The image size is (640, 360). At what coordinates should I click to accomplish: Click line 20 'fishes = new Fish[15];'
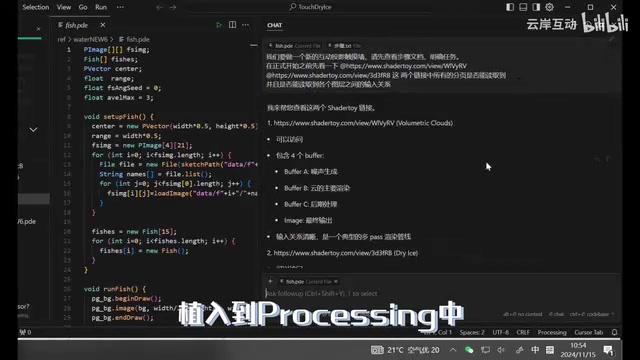tap(134, 231)
